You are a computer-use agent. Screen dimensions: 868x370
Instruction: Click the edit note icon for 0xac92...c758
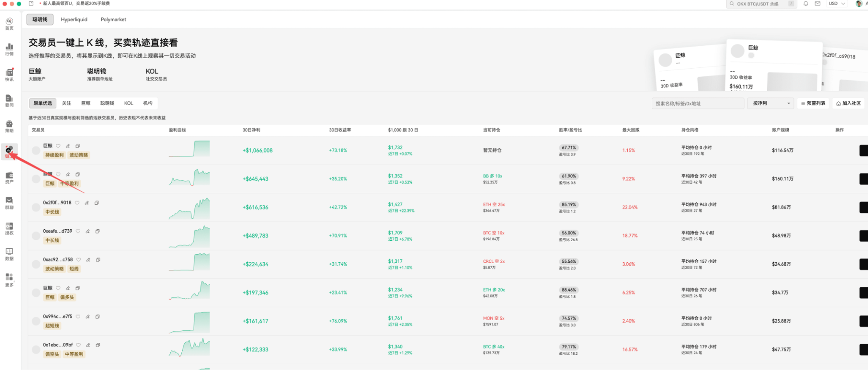(88, 259)
